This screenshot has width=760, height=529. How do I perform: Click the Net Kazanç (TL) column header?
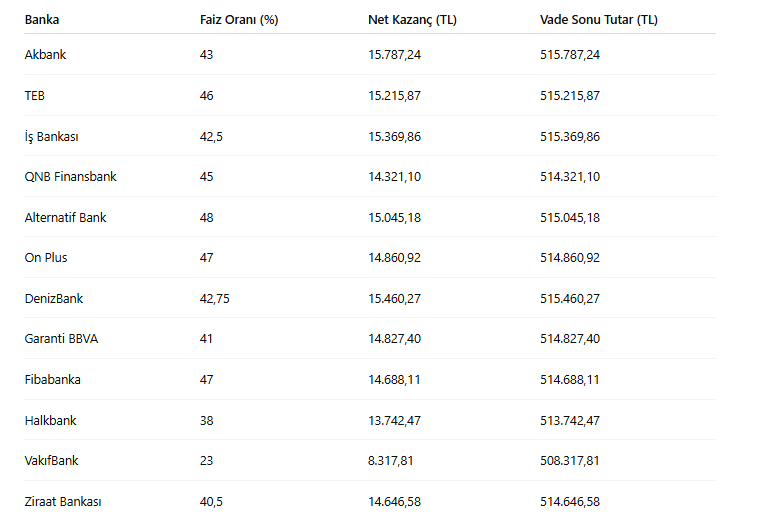(412, 20)
